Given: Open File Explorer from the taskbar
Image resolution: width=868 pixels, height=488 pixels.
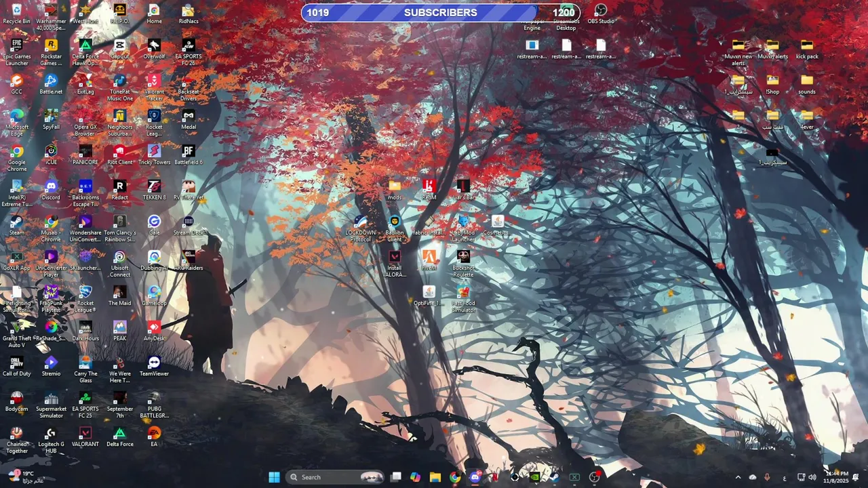Looking at the screenshot, I should click(435, 477).
